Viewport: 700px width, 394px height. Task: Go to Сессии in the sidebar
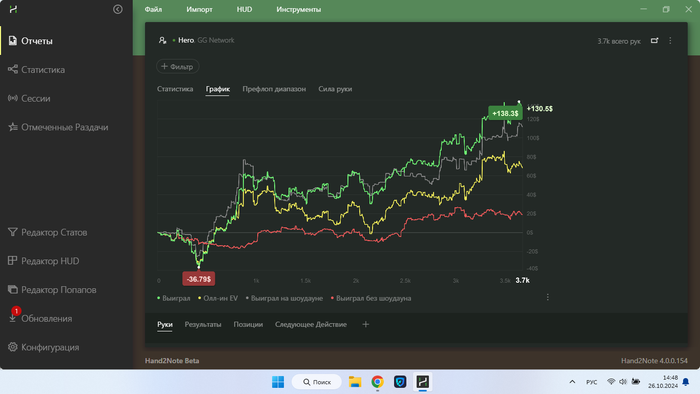29,99
